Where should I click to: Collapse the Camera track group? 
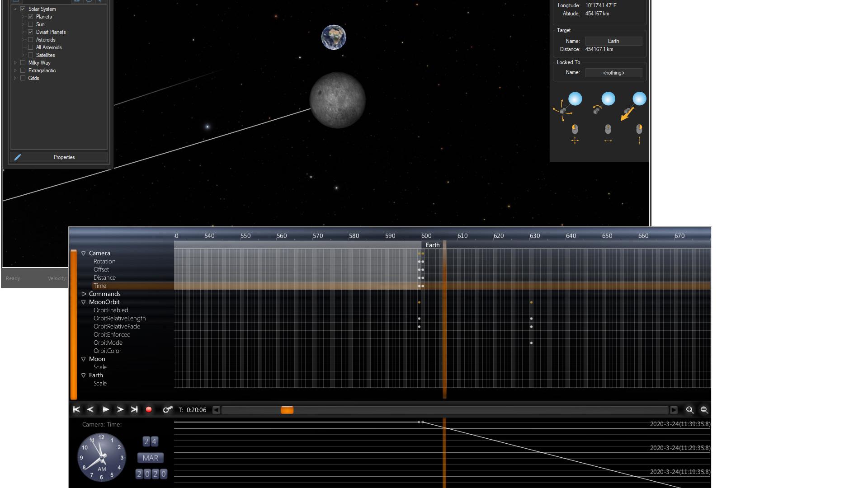point(84,253)
